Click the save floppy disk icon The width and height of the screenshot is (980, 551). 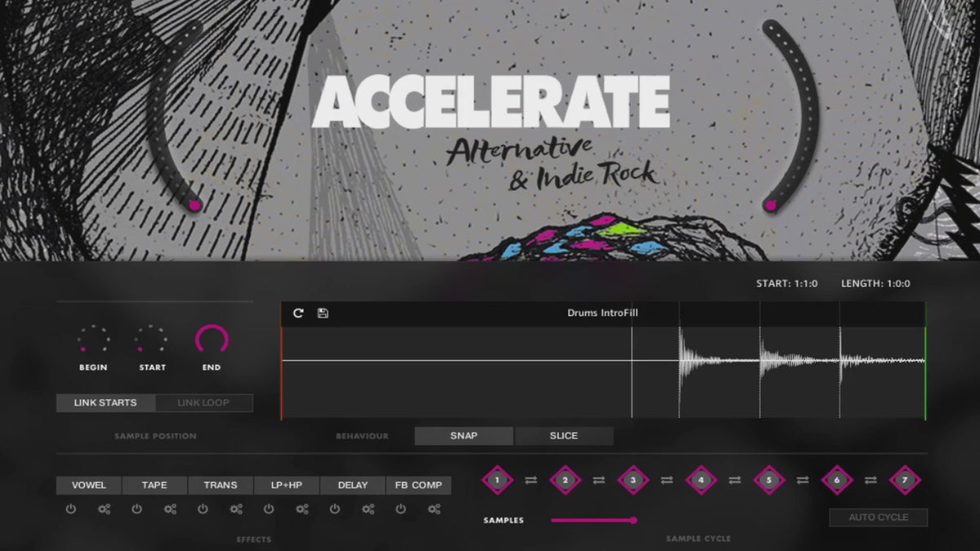(323, 313)
